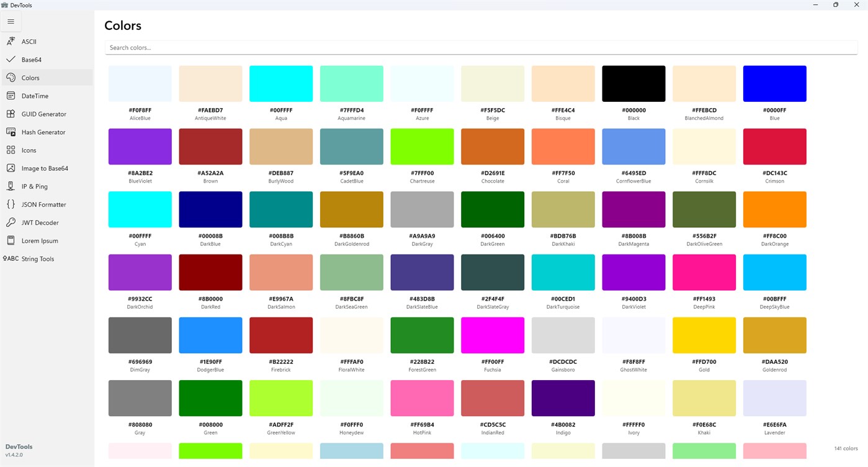Screen dimensions: 868x467
Task: Click the DarkGoldenrod name label
Action: click(x=352, y=244)
